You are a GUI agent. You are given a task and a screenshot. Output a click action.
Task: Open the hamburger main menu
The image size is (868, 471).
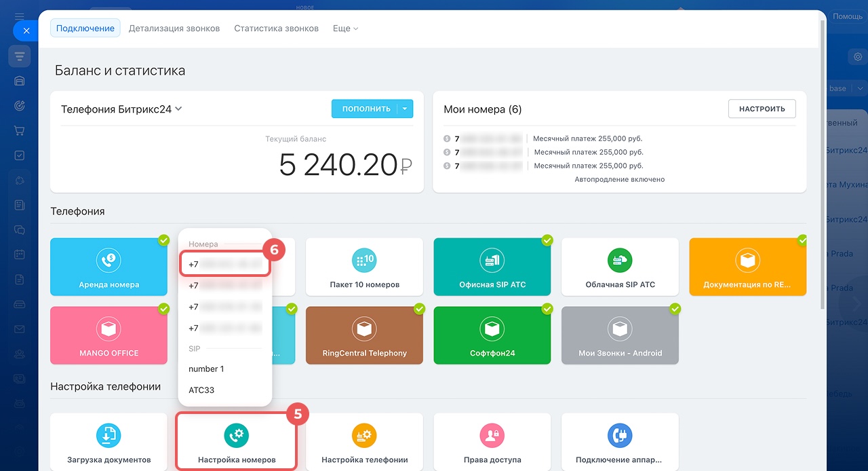coord(19,16)
